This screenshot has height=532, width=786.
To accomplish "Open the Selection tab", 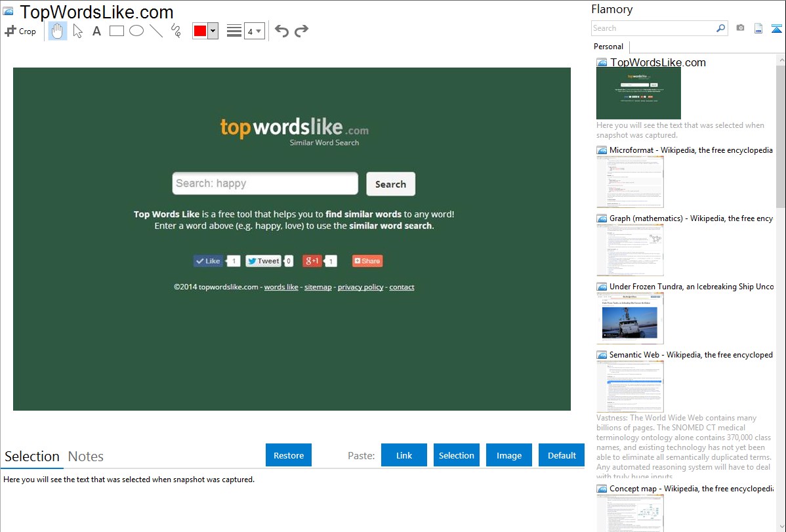I will point(32,457).
